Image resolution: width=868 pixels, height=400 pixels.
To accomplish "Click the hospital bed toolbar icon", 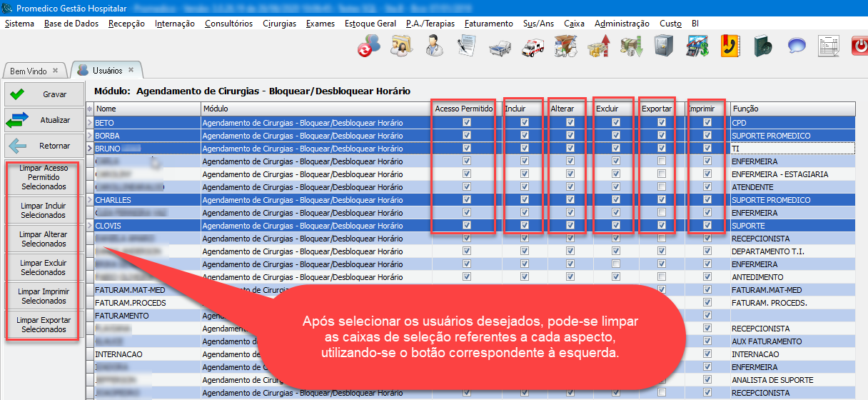I will coord(500,47).
